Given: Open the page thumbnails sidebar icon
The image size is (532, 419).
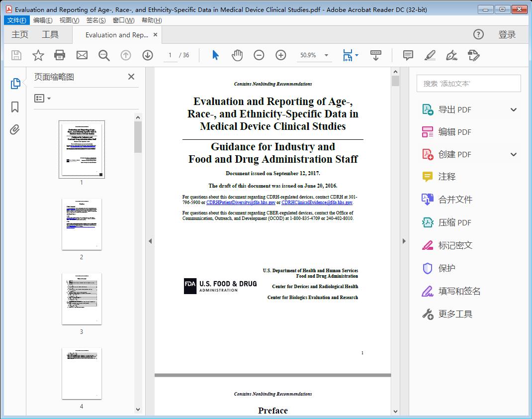Looking at the screenshot, I should coord(15,84).
